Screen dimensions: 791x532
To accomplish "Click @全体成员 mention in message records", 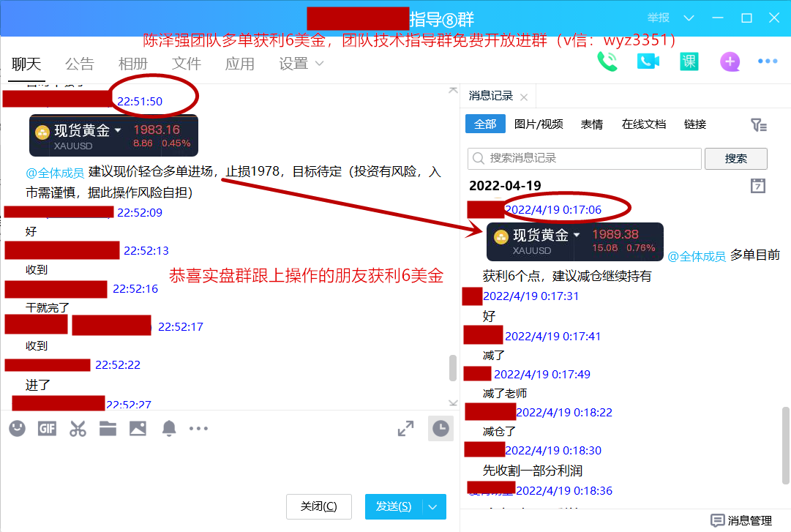I will point(697,256).
